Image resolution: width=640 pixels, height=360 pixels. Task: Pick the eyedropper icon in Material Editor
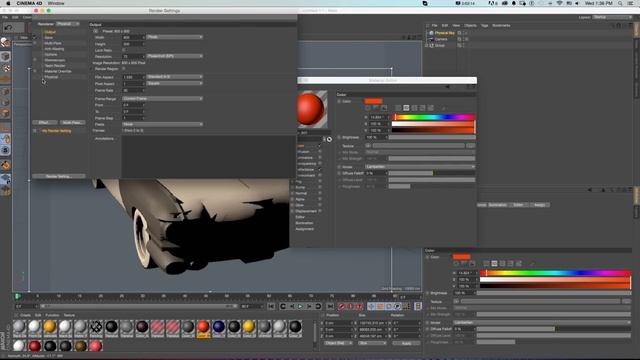tap(444, 108)
